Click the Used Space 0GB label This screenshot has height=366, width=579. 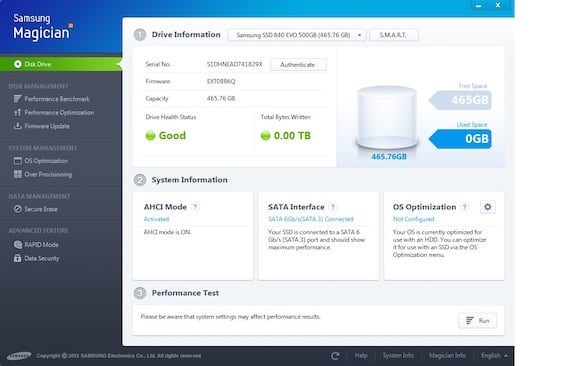(x=460, y=139)
